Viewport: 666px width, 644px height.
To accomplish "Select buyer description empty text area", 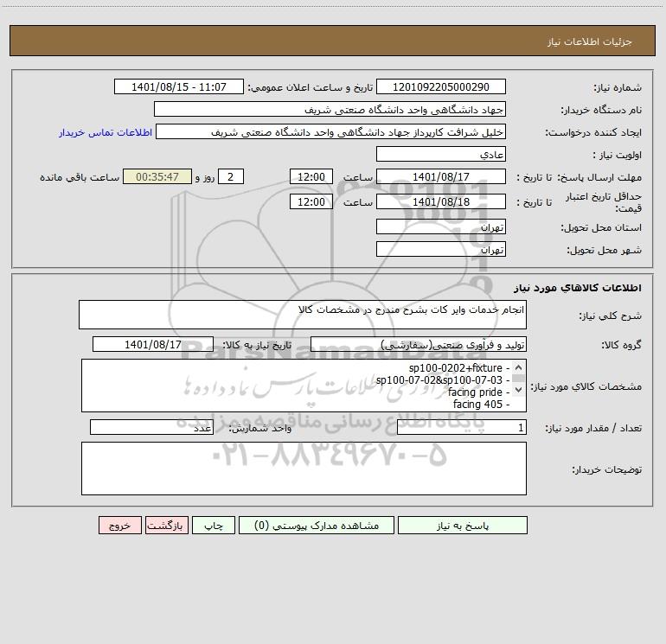I will coord(304,469).
